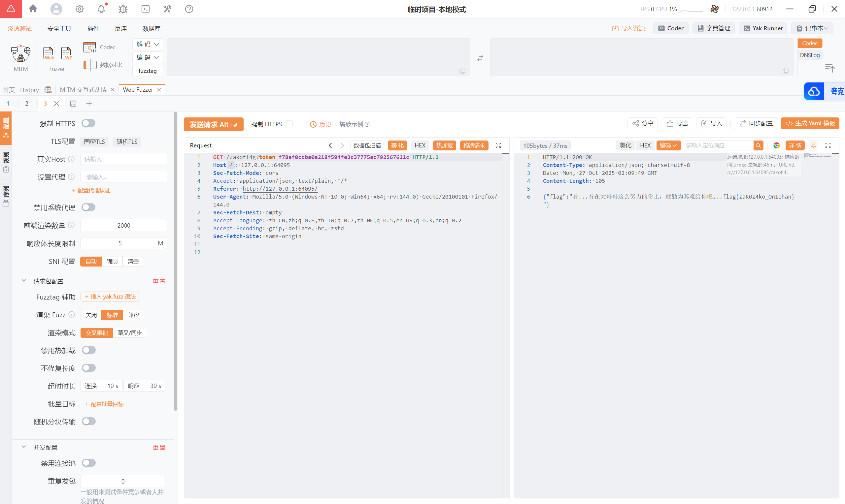Open the 编码 dropdown in response panel
845x504 pixels.
(668, 145)
